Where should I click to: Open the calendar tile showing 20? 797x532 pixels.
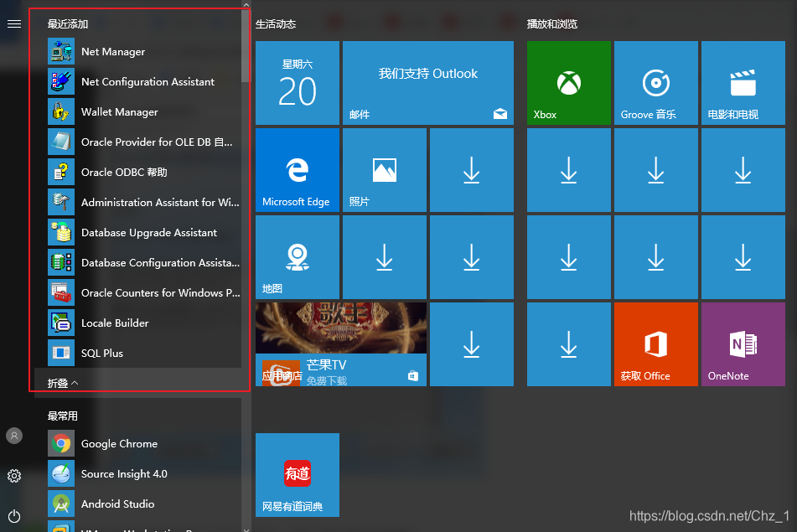tap(298, 83)
